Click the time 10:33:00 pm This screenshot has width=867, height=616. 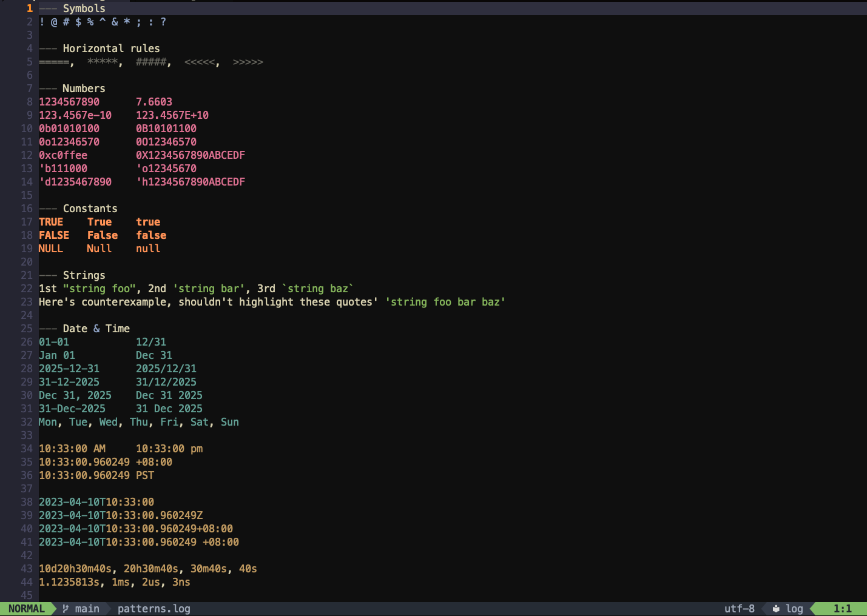click(169, 449)
